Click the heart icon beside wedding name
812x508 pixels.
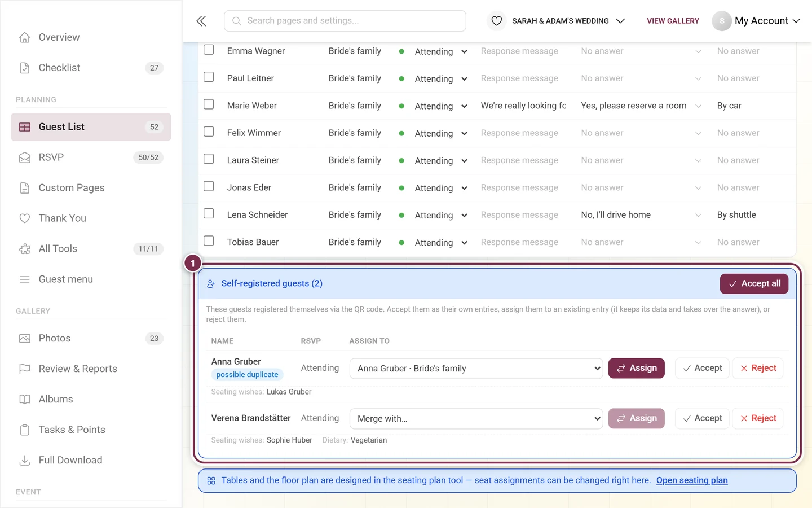[497, 21]
